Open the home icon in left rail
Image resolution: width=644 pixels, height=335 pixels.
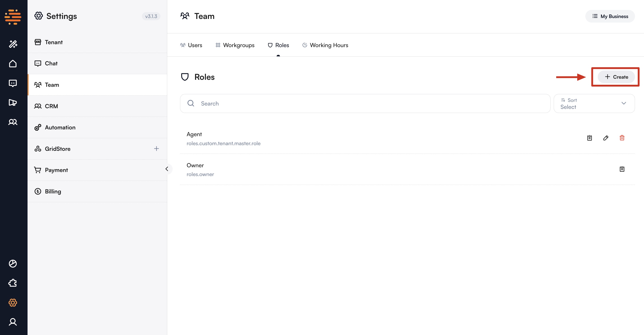pyautogui.click(x=13, y=64)
